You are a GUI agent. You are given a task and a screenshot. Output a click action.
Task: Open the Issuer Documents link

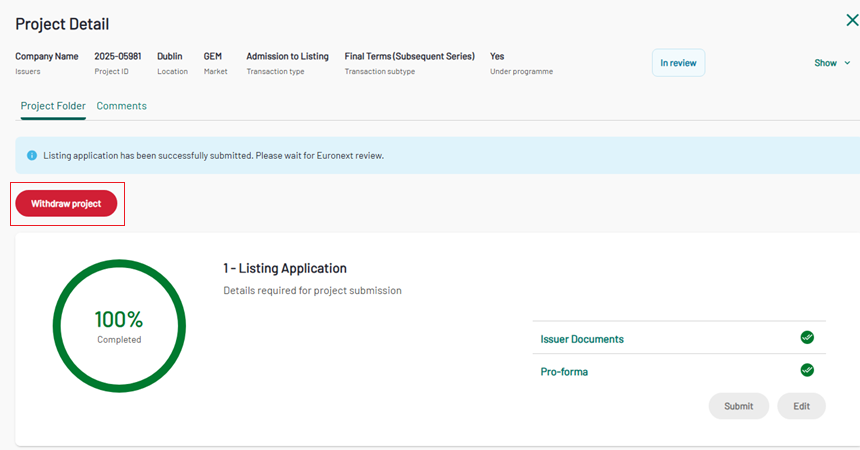pos(582,339)
